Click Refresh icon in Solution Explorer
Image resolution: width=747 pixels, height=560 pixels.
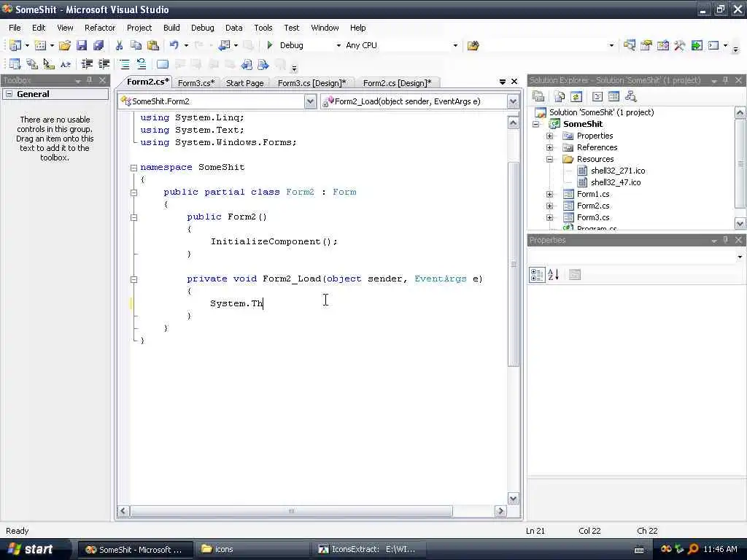click(576, 96)
